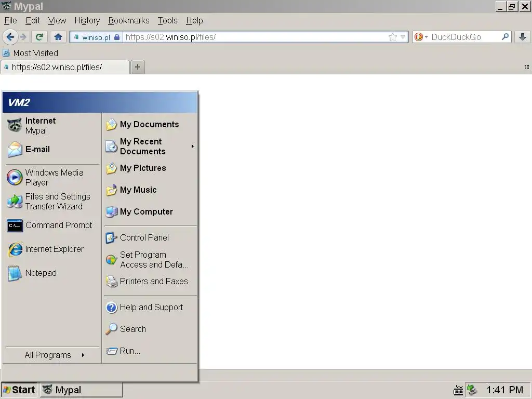Launch Windows Media Player
Viewport: 532px width, 399px height.
coord(52,178)
